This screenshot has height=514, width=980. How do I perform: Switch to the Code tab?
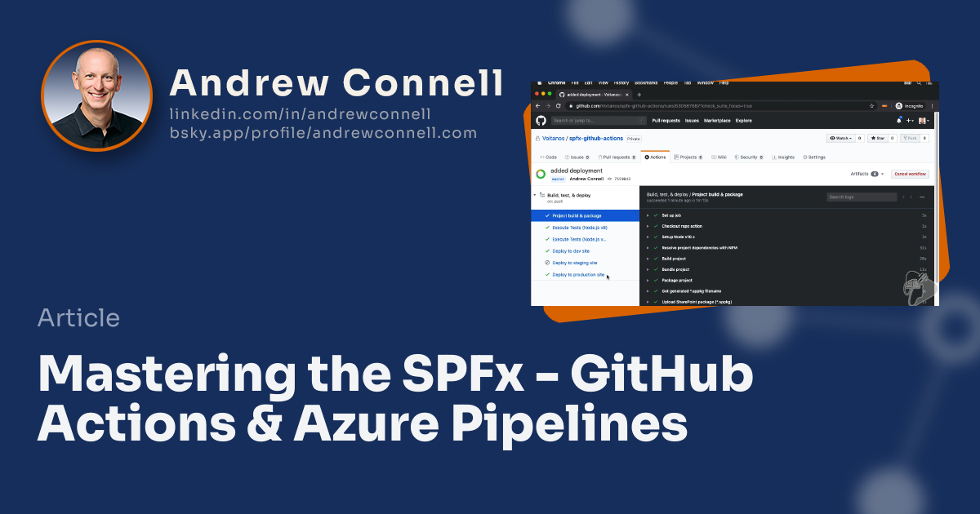tap(550, 157)
